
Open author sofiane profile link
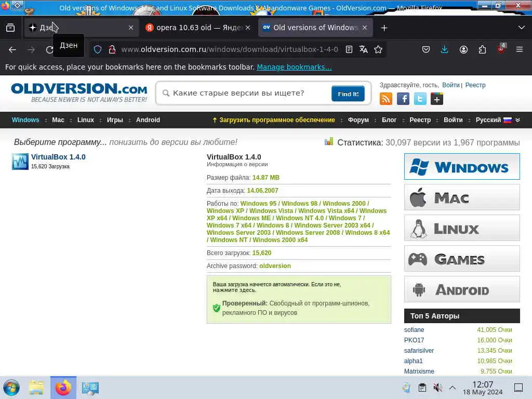(x=414, y=330)
